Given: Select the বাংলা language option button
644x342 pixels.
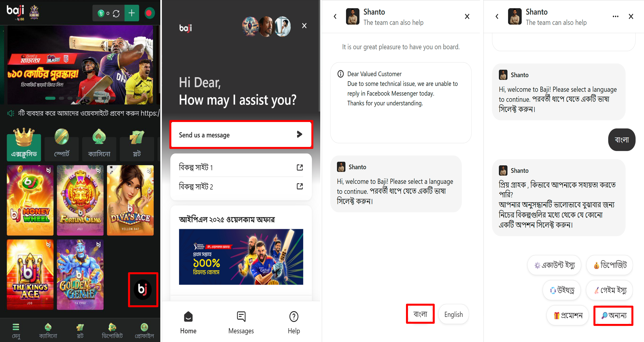Looking at the screenshot, I should coord(420,314).
